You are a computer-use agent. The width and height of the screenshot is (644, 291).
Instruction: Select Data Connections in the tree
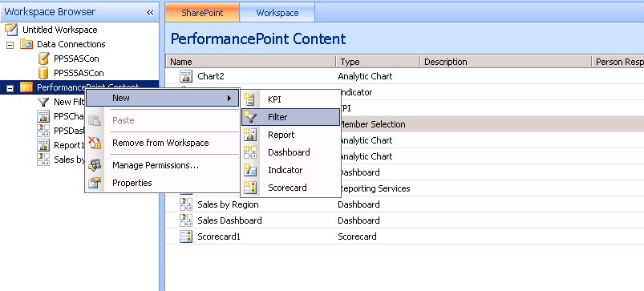point(71,44)
